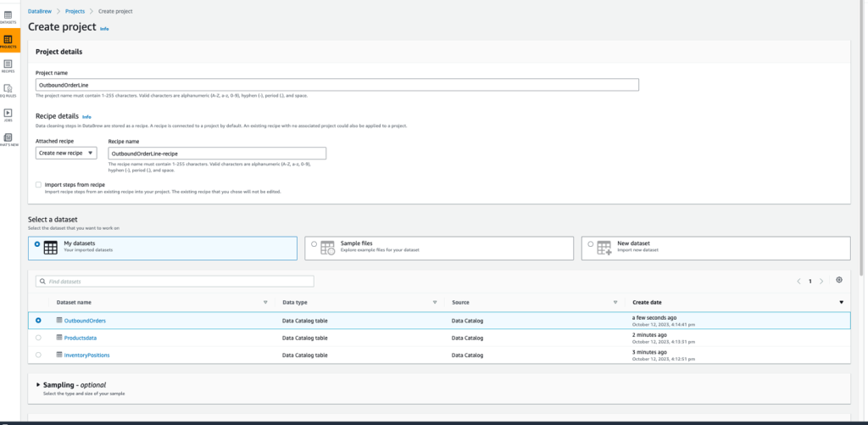Click the page number 1 indicator
Image resolution: width=868 pixels, height=425 pixels.
(x=810, y=282)
